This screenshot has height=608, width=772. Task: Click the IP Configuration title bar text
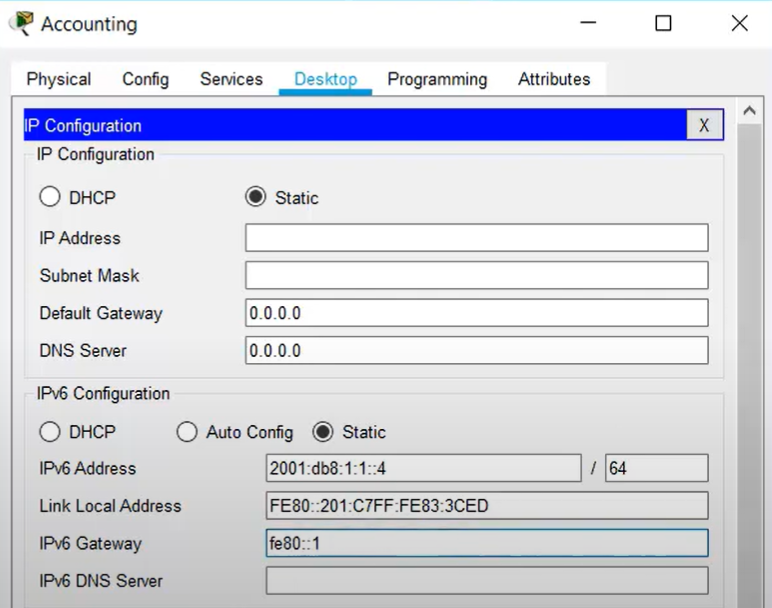pos(83,126)
